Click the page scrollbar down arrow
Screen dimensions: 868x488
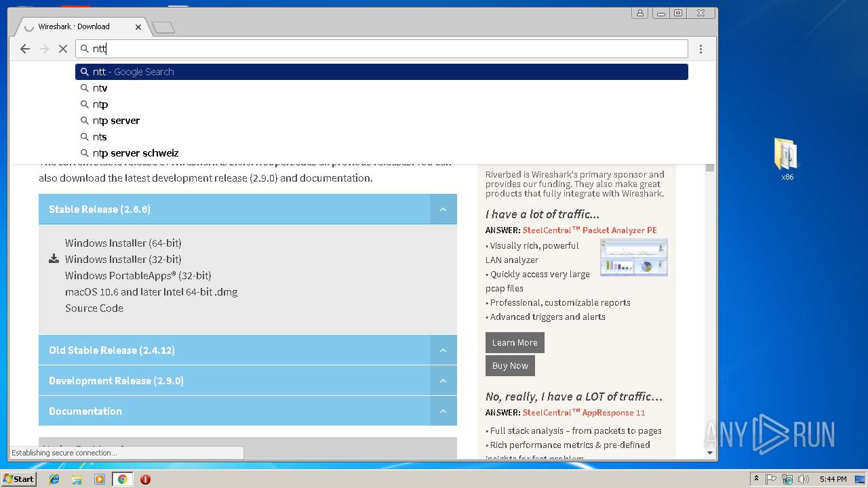pos(710,453)
